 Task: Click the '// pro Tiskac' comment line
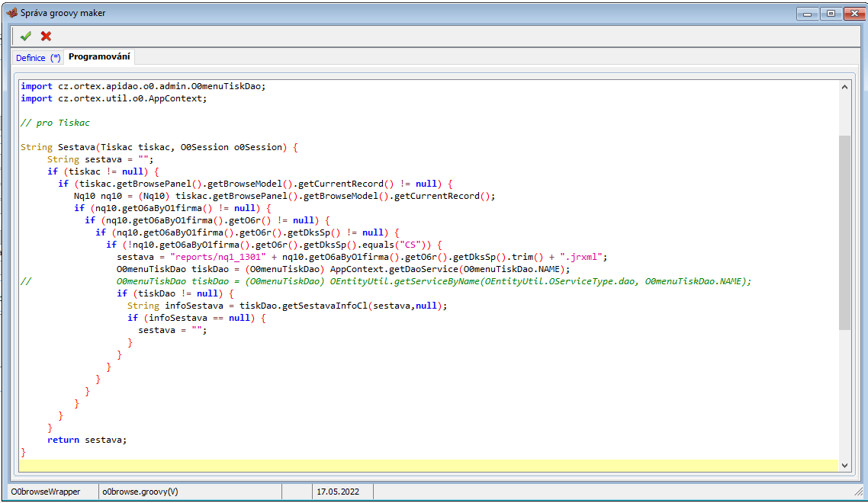(55, 123)
